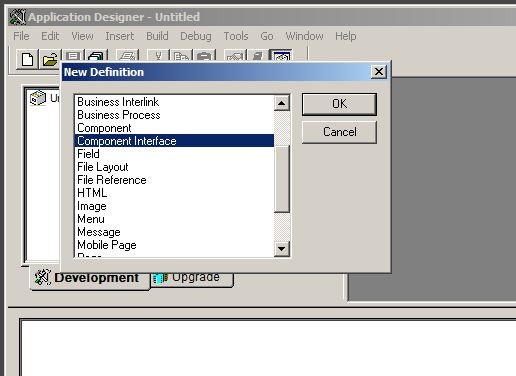
Task: Switch to the Upgrade tab
Action: pos(192,279)
